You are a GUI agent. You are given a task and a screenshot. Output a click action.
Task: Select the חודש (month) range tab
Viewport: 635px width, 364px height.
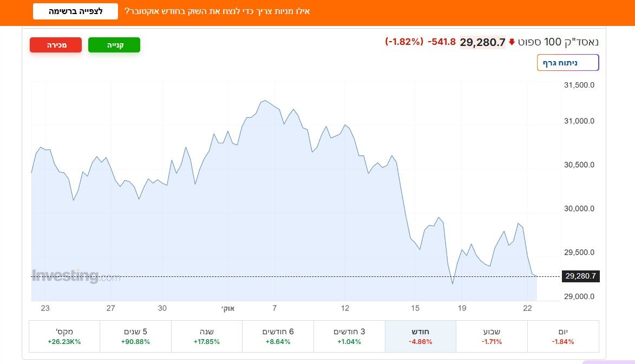coord(421,336)
